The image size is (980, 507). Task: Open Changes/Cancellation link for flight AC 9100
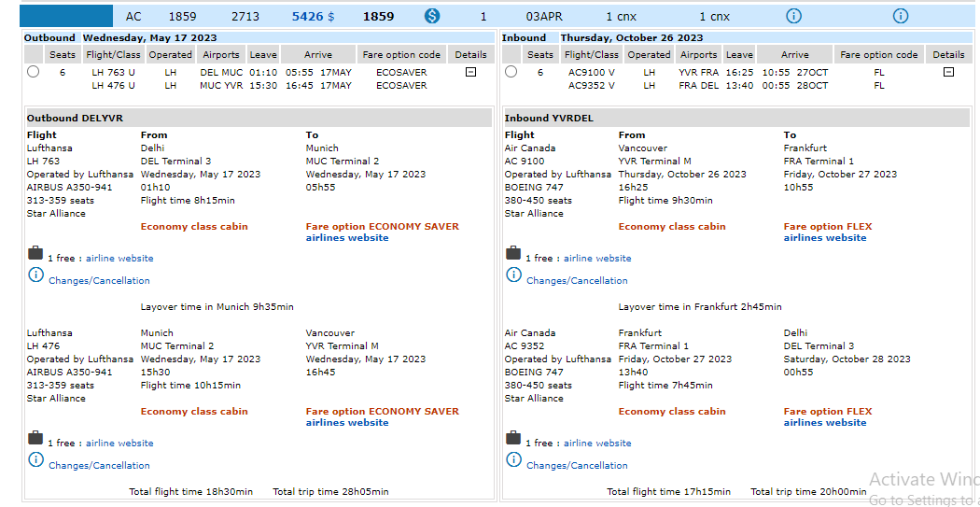point(577,280)
